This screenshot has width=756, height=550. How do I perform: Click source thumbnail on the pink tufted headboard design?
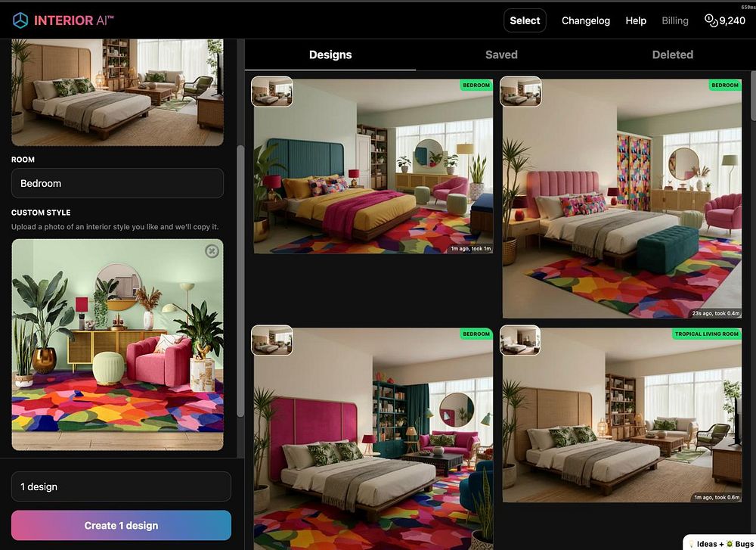click(521, 92)
